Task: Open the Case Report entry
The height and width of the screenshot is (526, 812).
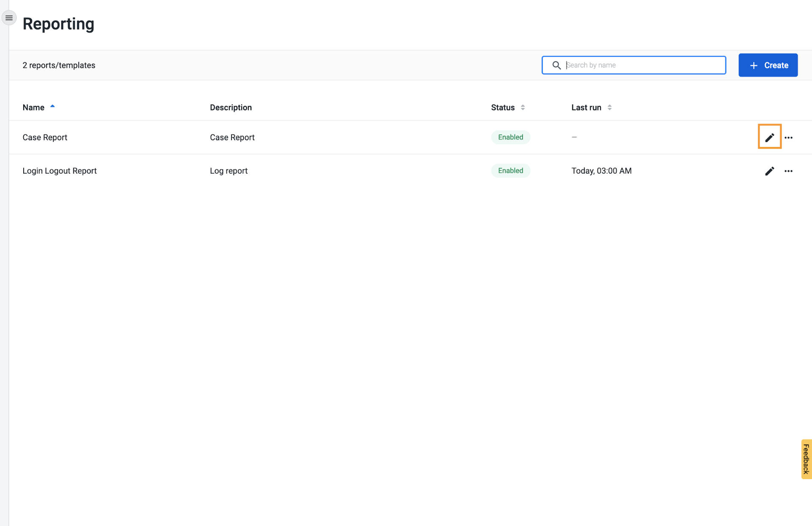Action: 45,137
